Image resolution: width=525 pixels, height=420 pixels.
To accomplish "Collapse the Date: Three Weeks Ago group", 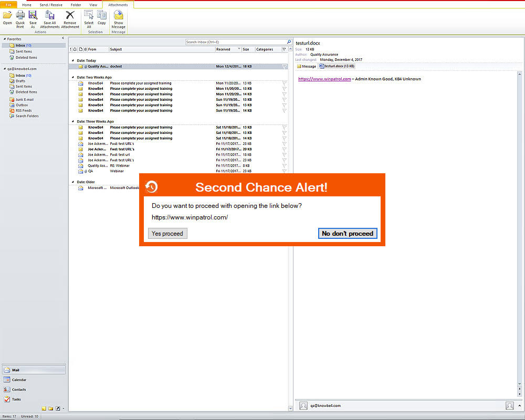I will (73, 122).
